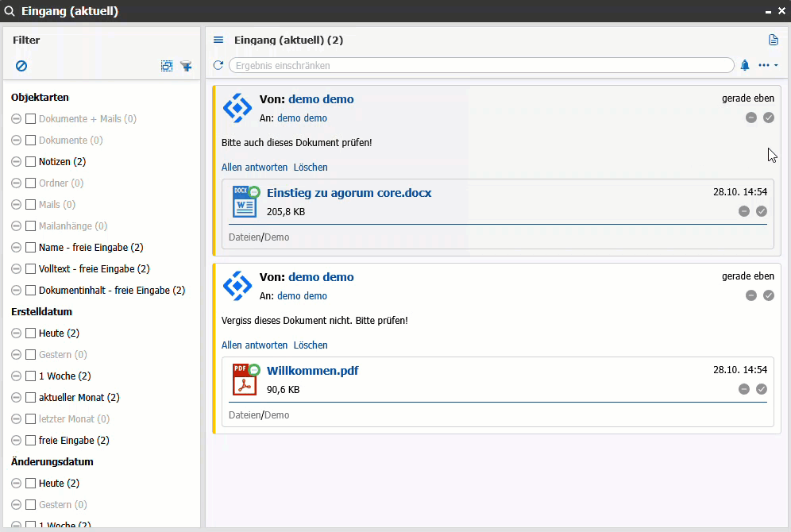
Task: Open the three-dots more options dropdown
Action: pos(767,65)
